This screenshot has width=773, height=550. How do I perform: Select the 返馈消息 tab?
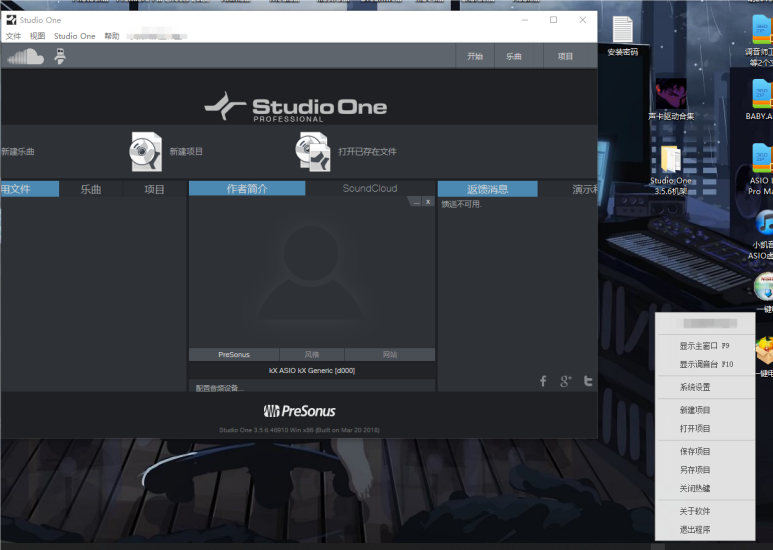pyautogui.click(x=488, y=189)
